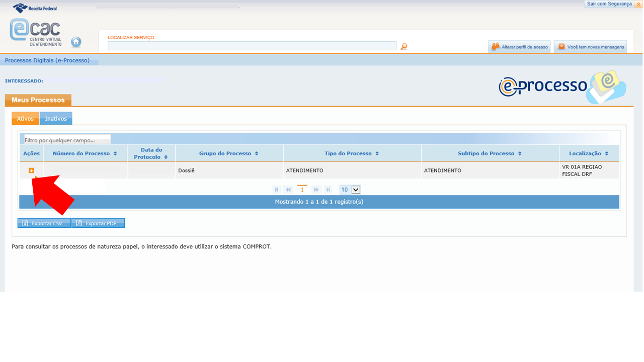Click the Localizar Serviço search field
Screen dimensions: 644x362
tap(252, 46)
